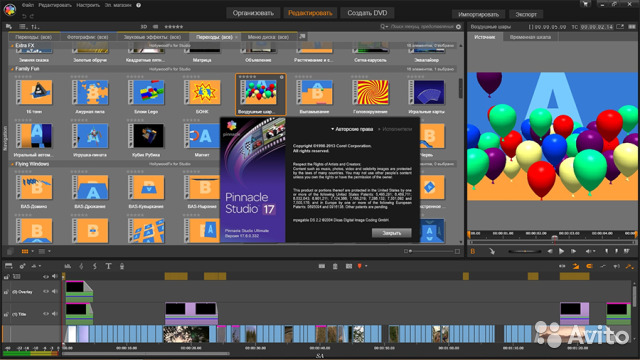Open the audio mixer icon
This screenshot has height=360, width=640.
coord(68,266)
